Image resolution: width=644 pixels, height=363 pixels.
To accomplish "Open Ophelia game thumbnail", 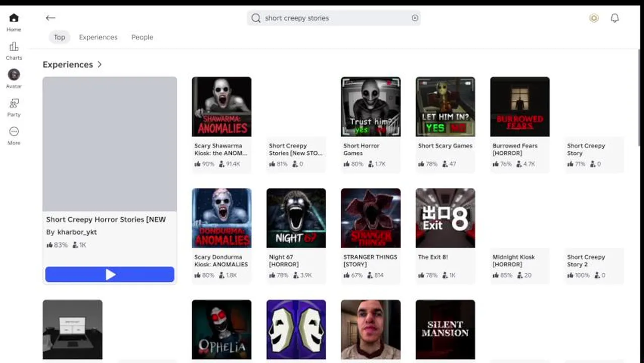I will [222, 330].
